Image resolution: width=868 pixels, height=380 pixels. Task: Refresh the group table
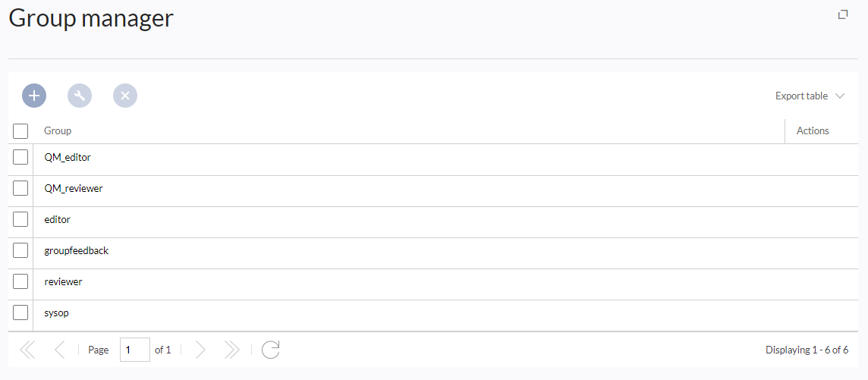[x=271, y=350]
